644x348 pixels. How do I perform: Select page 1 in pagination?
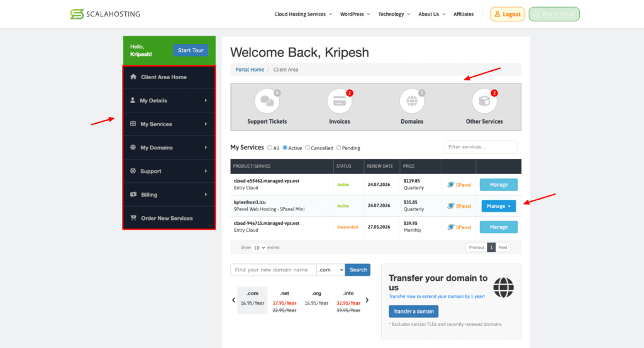click(491, 247)
